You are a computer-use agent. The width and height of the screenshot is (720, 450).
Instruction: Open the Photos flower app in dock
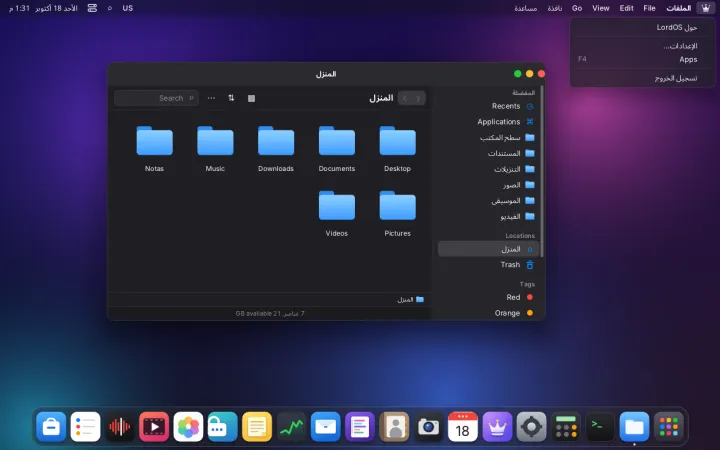[x=188, y=427]
